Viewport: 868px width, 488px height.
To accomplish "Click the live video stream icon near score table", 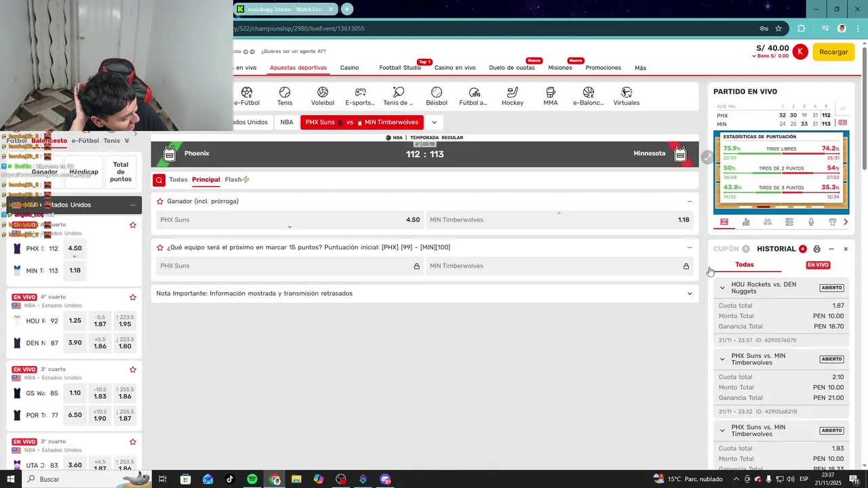I will pyautogui.click(x=842, y=123).
